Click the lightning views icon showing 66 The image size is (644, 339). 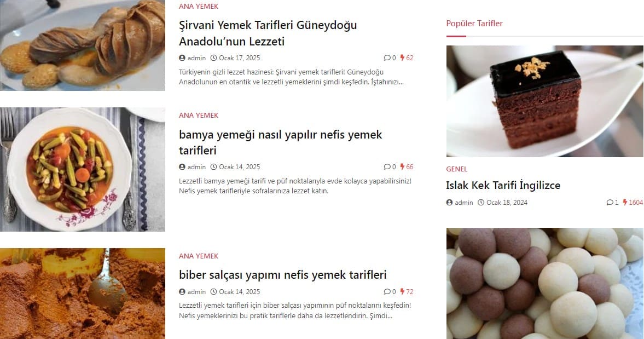tap(403, 167)
